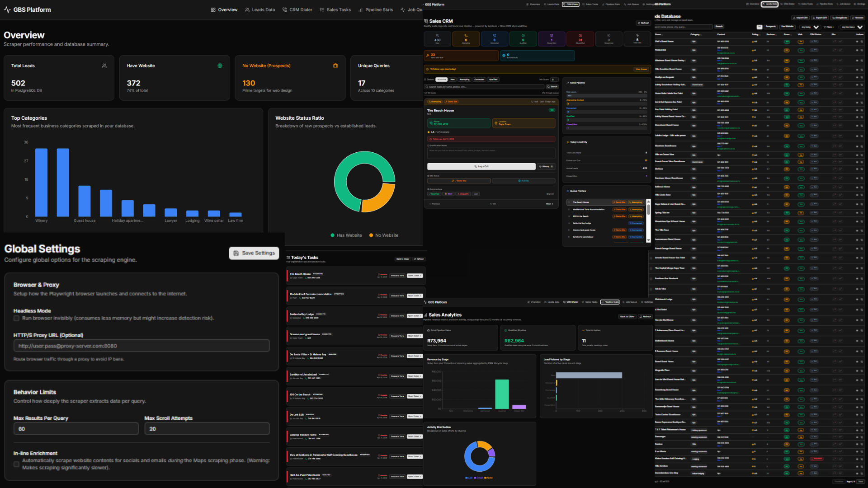
Task: Click the GBS Platform logo icon in Overview panel
Action: [x=7, y=9]
